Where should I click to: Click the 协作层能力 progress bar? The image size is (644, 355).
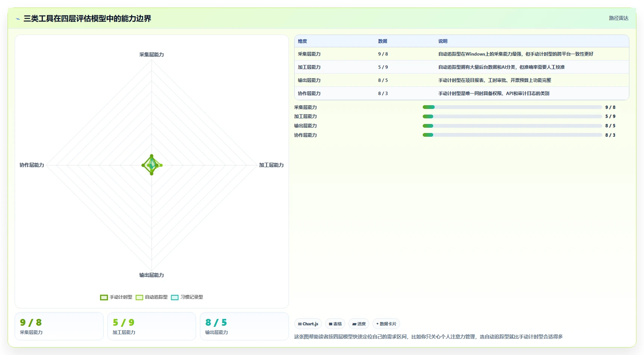[x=512, y=135]
